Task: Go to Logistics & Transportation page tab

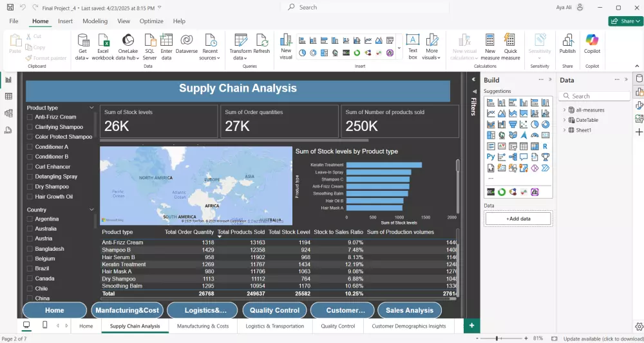Action: pos(275,326)
